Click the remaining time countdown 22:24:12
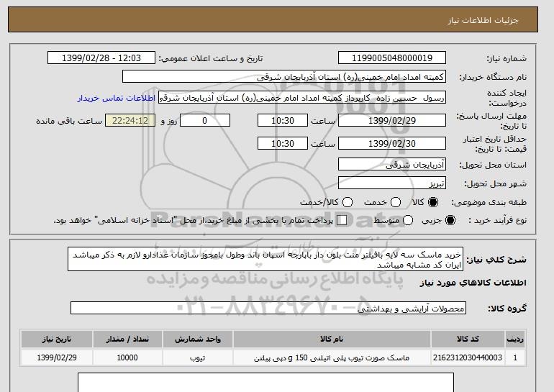The height and width of the screenshot is (392, 554). (x=130, y=120)
